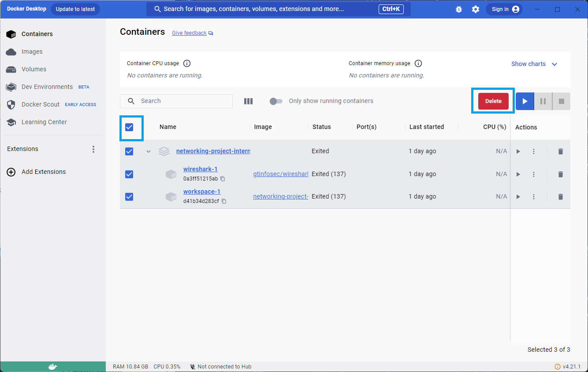Open the Learning Center
The height and width of the screenshot is (372, 588).
(x=44, y=122)
